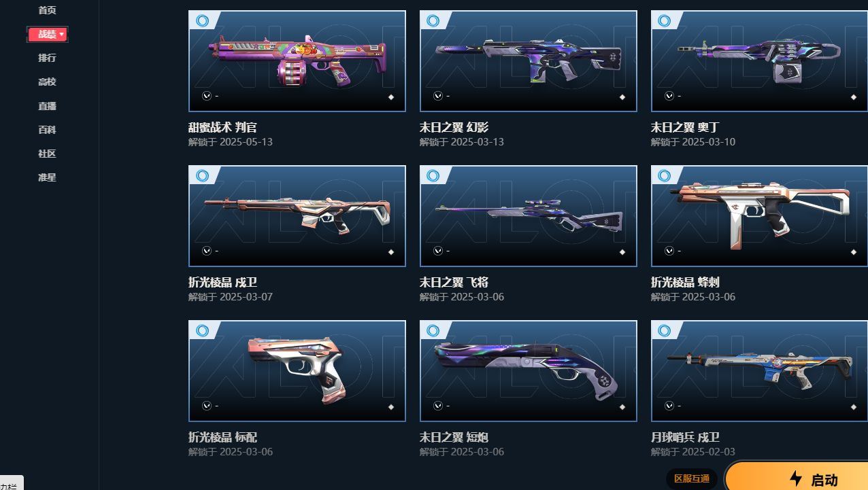Open the 百科 sidebar menu item
The image size is (868, 490).
(x=47, y=130)
